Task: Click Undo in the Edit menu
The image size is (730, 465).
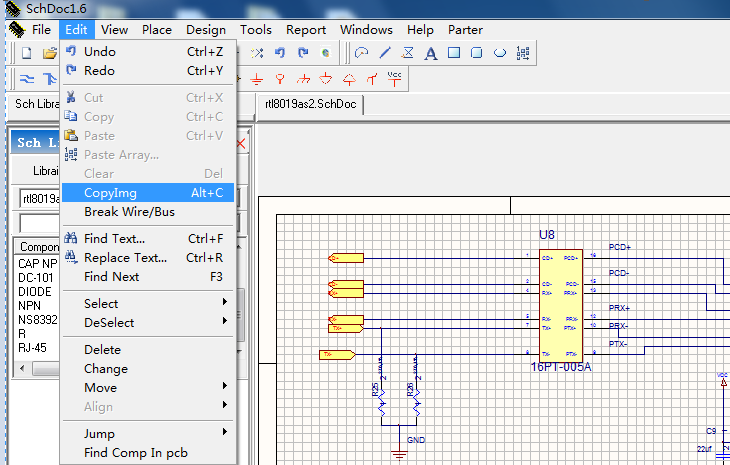Action: (100, 51)
